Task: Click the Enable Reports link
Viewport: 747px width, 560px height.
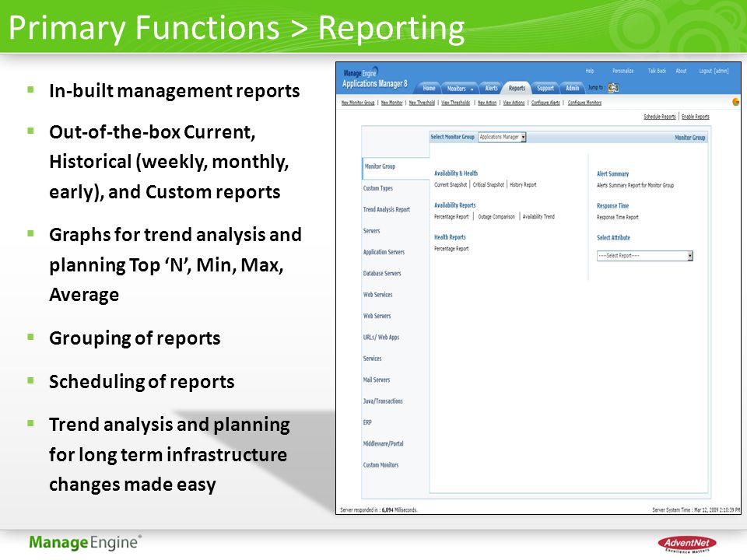Action: tap(695, 117)
